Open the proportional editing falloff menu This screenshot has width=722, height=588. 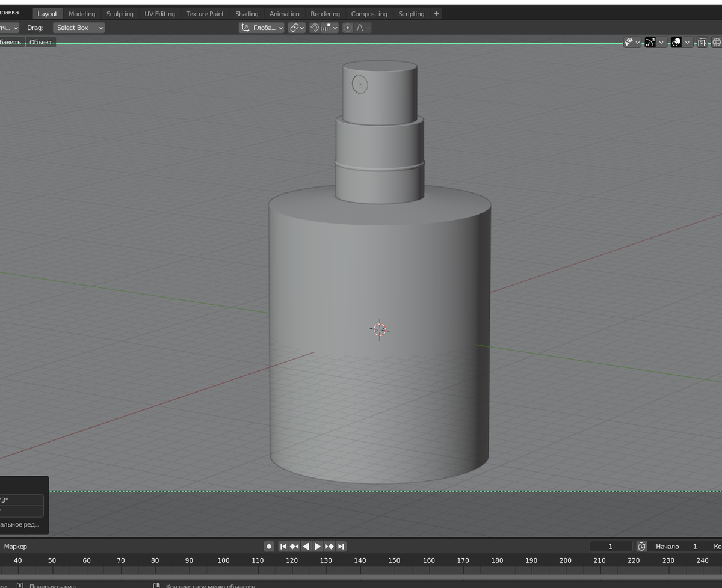[x=362, y=28]
